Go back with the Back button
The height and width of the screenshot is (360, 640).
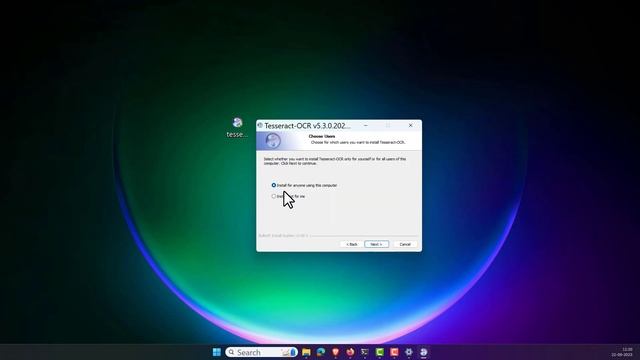click(x=352, y=244)
